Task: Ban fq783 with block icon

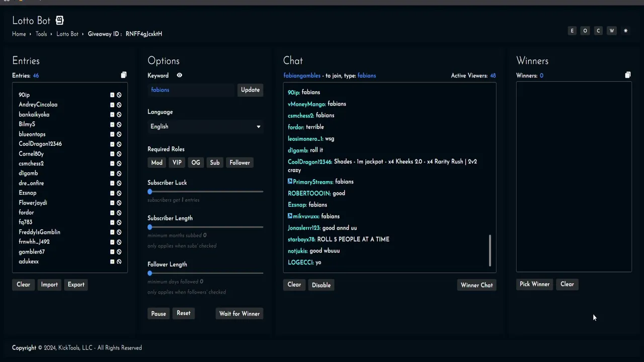Action: pyautogui.click(x=119, y=222)
